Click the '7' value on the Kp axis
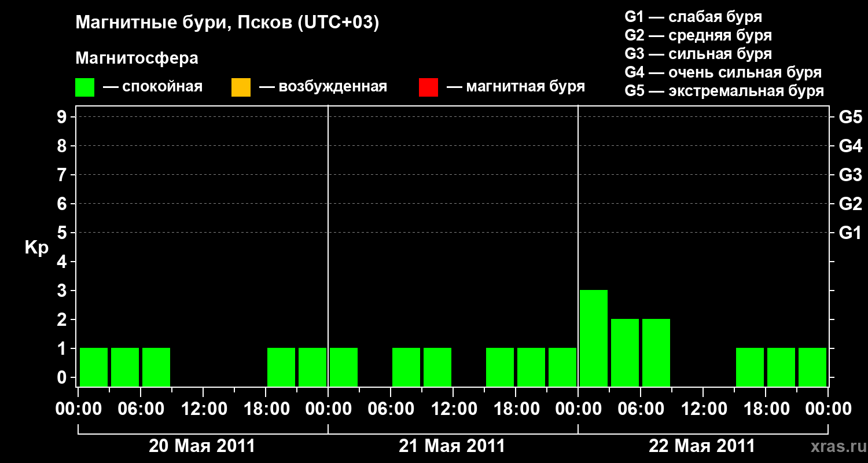 (63, 175)
